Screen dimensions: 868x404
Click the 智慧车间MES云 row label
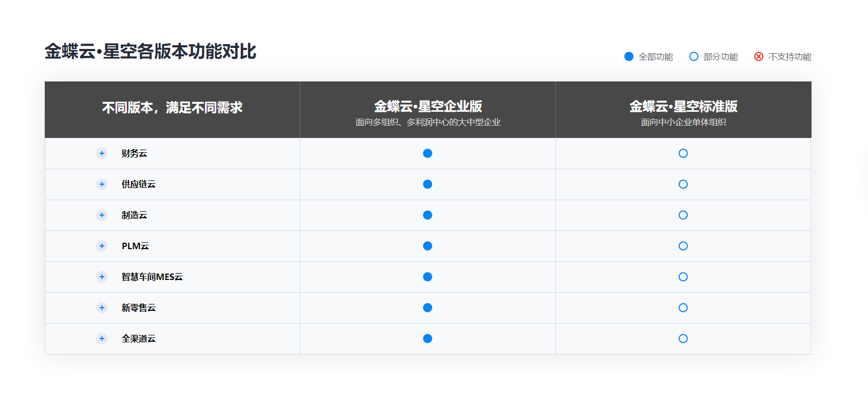tap(152, 277)
